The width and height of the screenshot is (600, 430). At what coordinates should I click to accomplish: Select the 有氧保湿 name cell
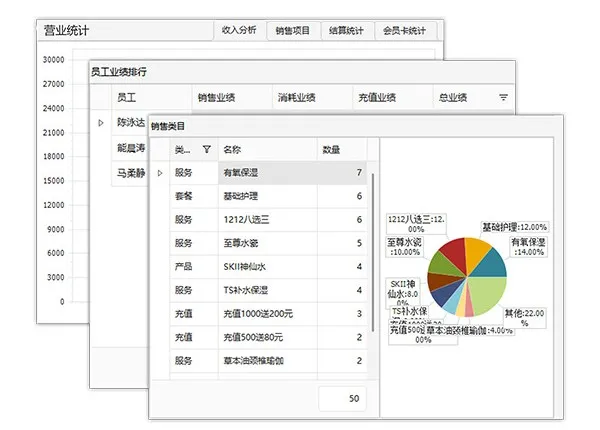[x=268, y=173]
